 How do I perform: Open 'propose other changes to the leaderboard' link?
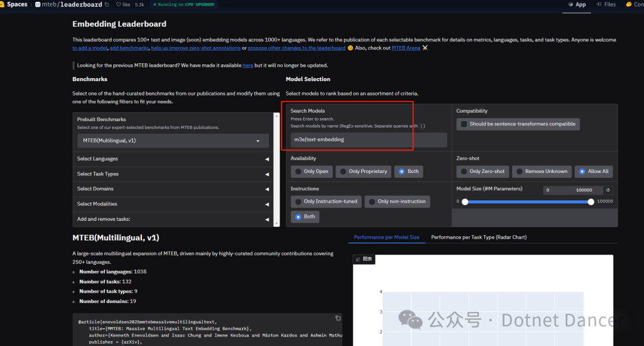(296, 48)
